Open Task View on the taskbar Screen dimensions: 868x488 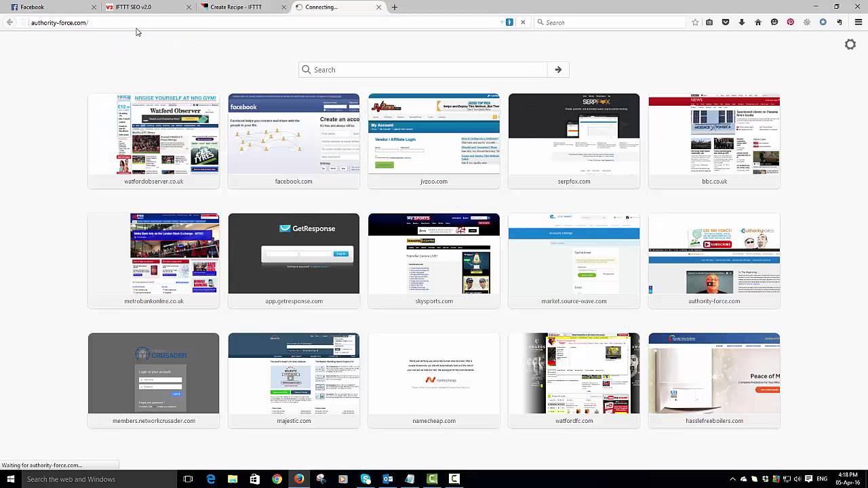click(188, 479)
